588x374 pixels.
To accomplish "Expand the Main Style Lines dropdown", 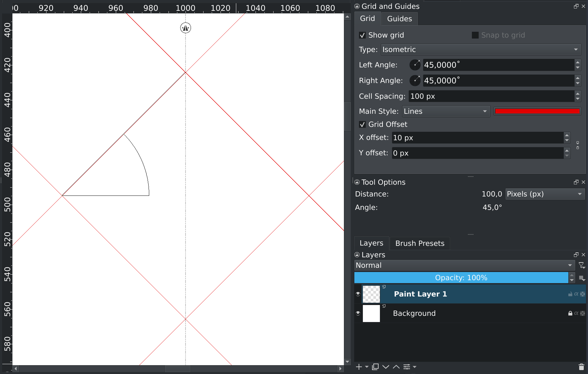I will point(446,111).
